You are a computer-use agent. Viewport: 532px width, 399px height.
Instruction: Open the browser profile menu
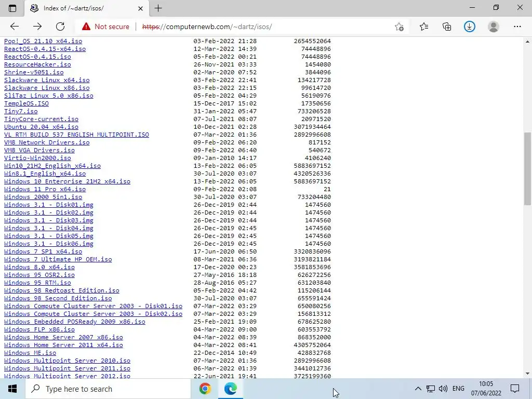pyautogui.click(x=494, y=26)
